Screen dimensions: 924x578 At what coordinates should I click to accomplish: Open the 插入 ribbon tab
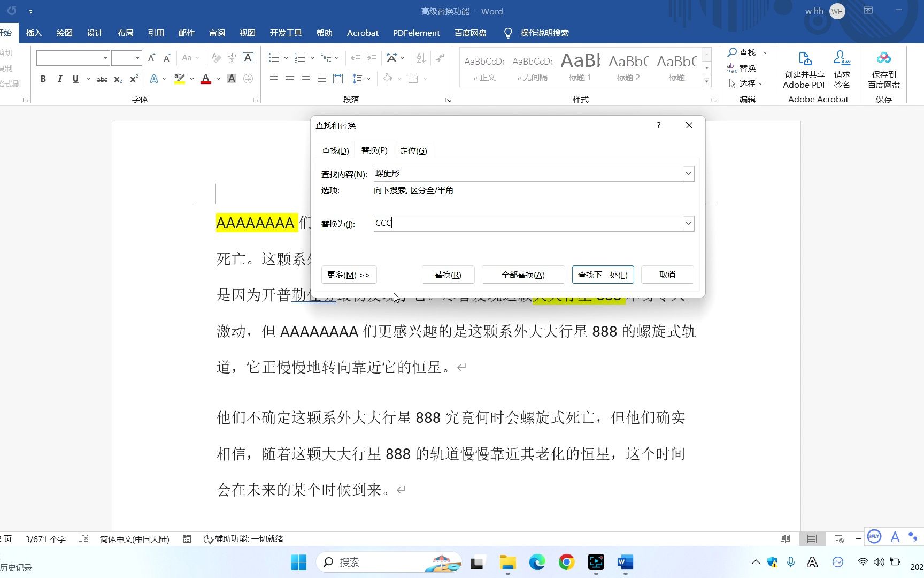click(34, 33)
